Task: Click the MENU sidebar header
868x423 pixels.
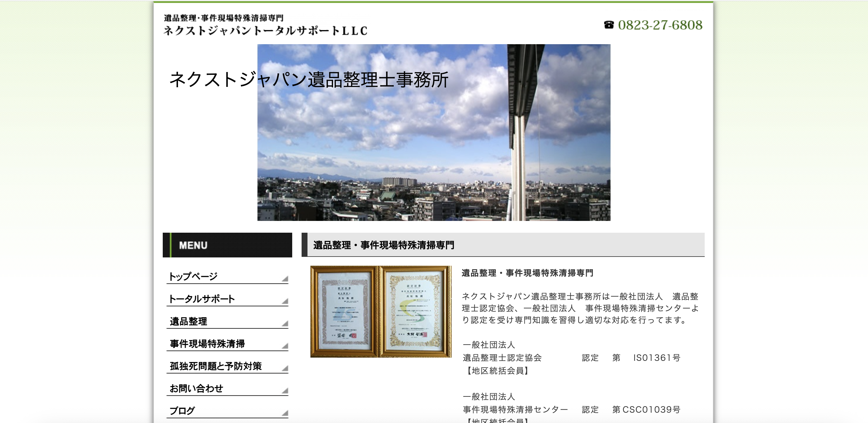Action: [227, 245]
